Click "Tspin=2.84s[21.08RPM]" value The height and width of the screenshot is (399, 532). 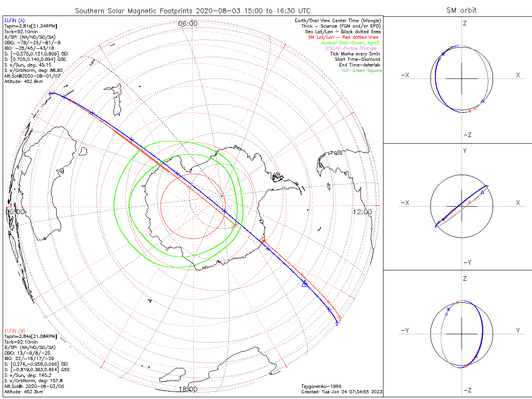[30, 336]
